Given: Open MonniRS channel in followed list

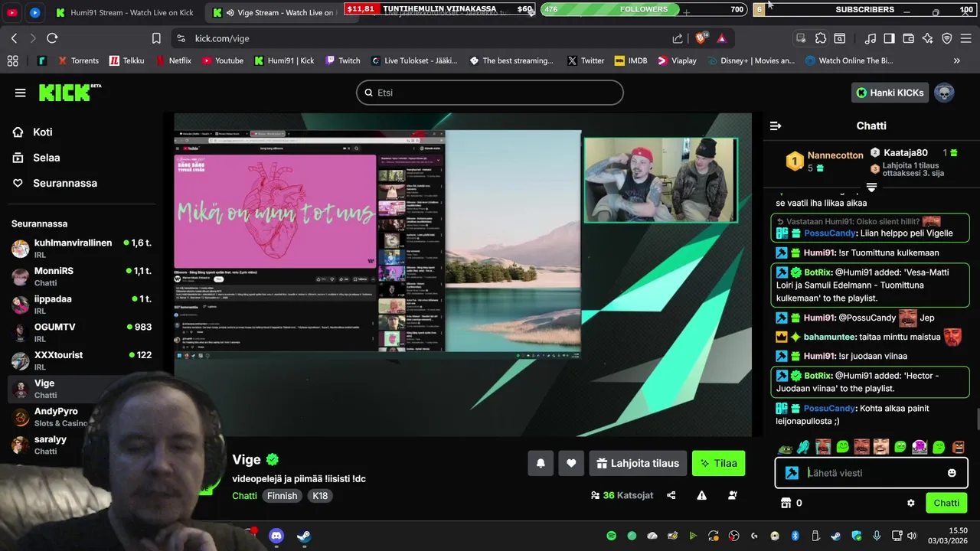Looking at the screenshot, I should pyautogui.click(x=80, y=276).
